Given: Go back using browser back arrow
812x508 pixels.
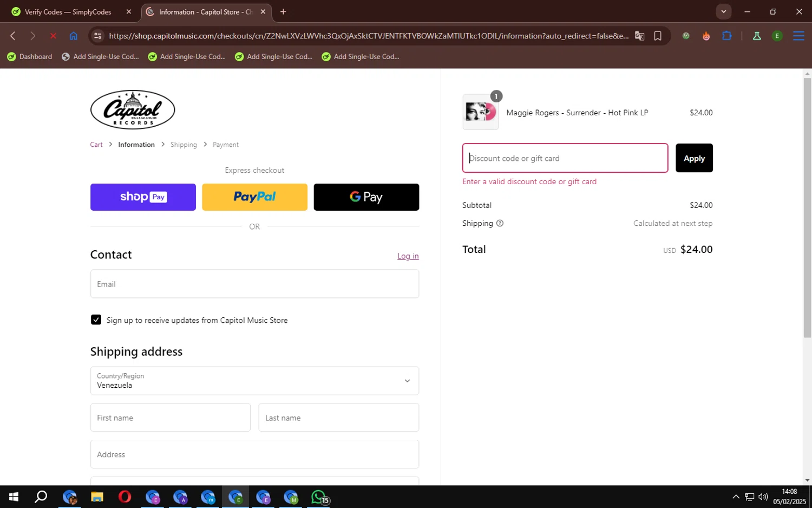Looking at the screenshot, I should pos(13,36).
